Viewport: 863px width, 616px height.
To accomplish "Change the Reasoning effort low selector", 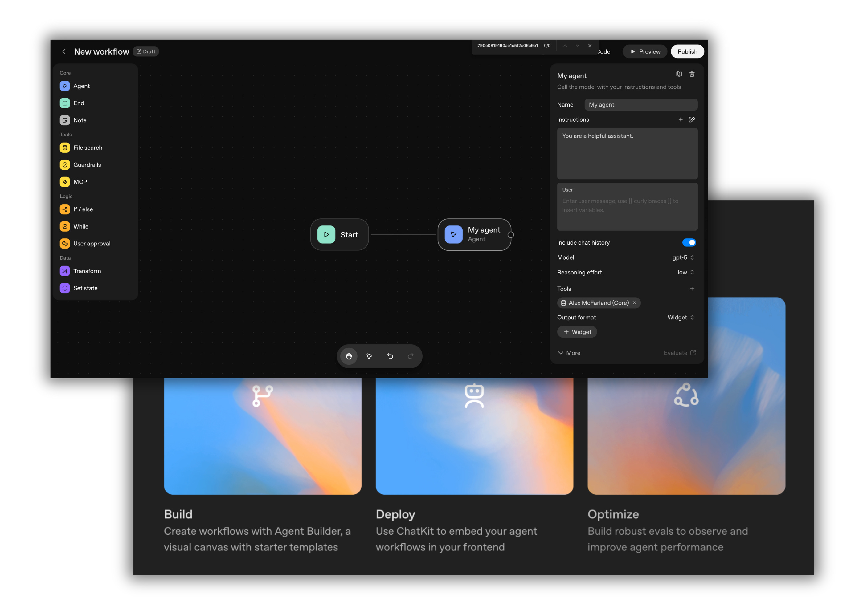I will coord(685,272).
